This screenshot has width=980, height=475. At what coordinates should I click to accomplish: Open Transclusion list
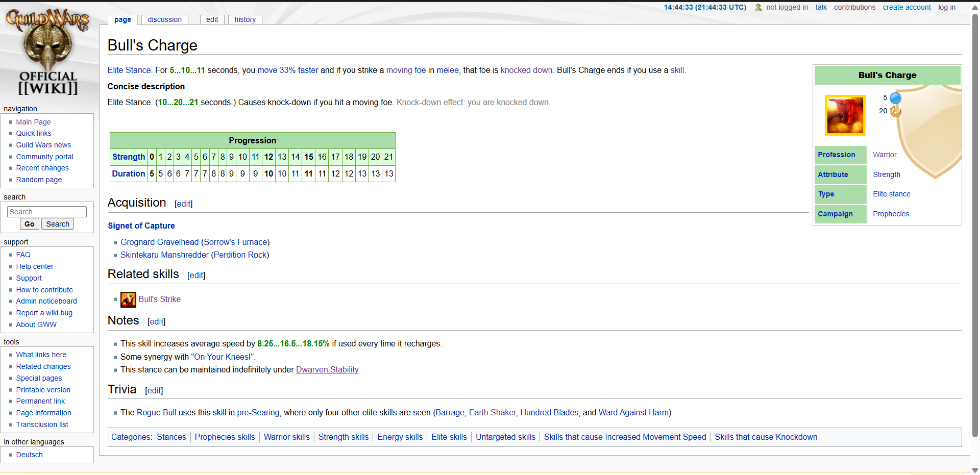pos(42,424)
